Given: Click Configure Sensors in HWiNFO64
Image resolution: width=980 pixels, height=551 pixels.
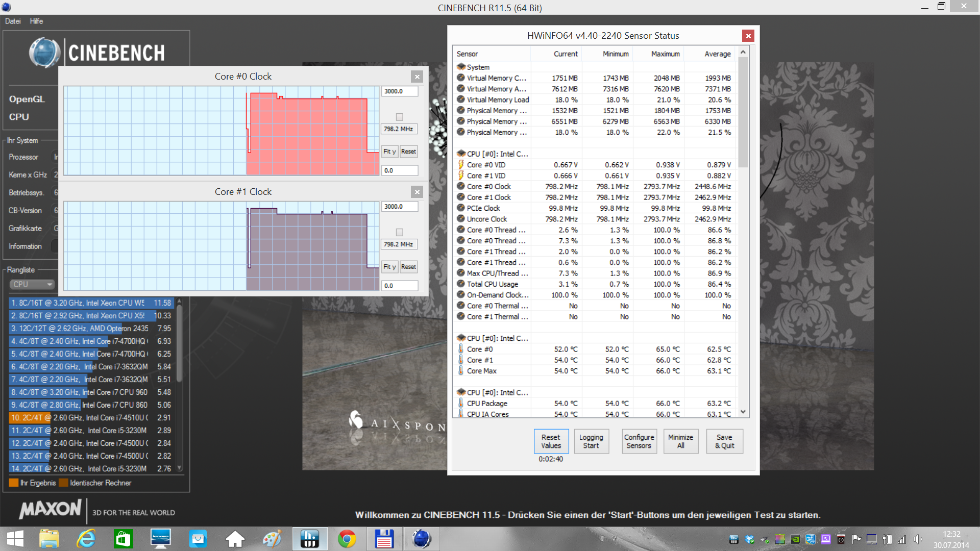Looking at the screenshot, I should 639,441.
